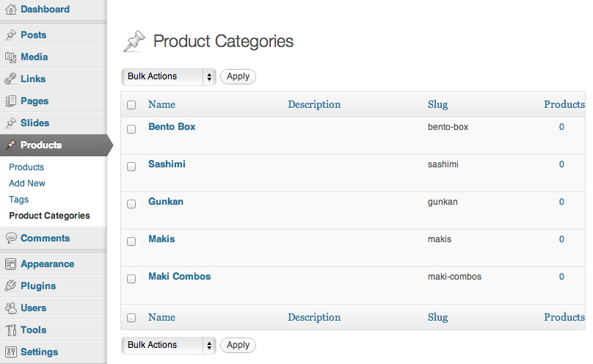Toggle select-all checkbox in table footer
Image resolution: width=593 pixels, height=364 pixels.
click(131, 318)
